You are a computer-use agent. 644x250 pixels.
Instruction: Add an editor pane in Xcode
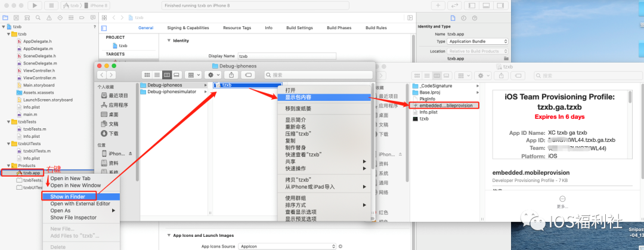[410, 18]
